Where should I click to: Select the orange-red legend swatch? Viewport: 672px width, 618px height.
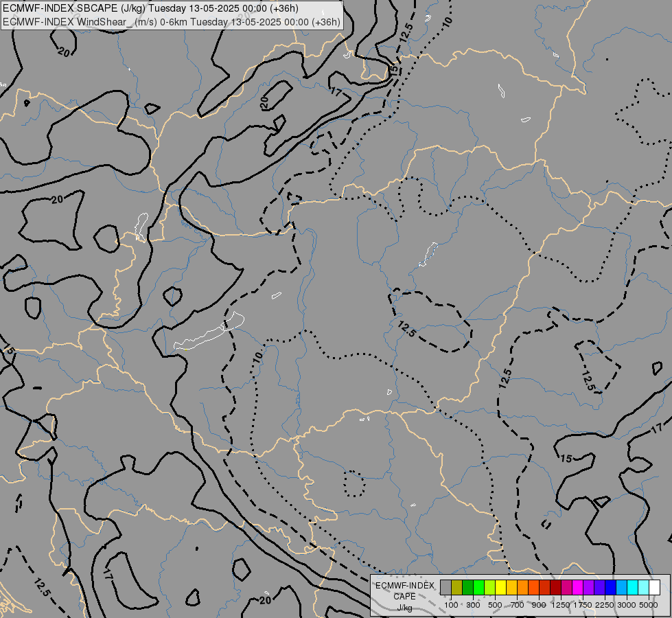(533, 587)
